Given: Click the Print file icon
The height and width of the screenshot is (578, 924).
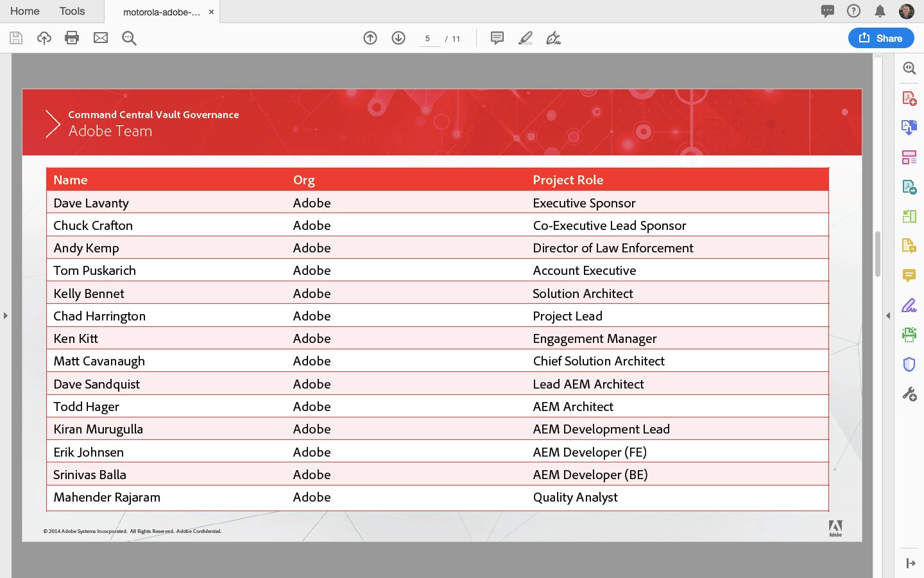Looking at the screenshot, I should [72, 38].
